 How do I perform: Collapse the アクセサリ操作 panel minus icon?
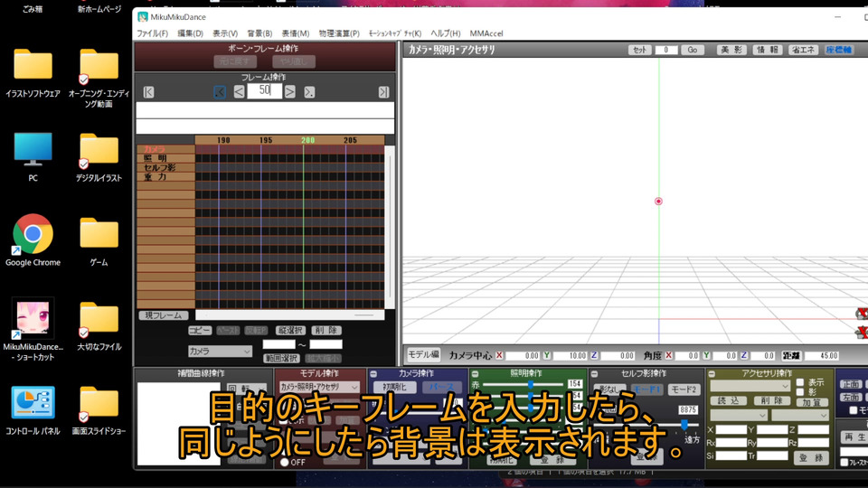click(712, 374)
